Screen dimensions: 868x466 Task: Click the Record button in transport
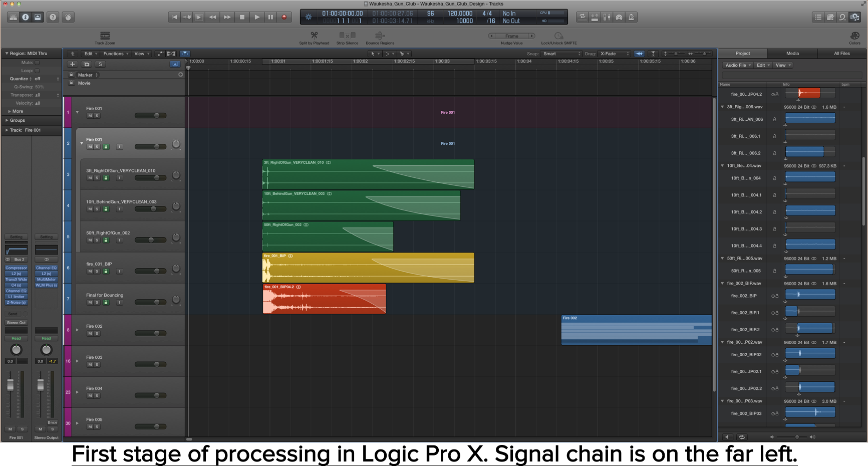click(x=284, y=17)
